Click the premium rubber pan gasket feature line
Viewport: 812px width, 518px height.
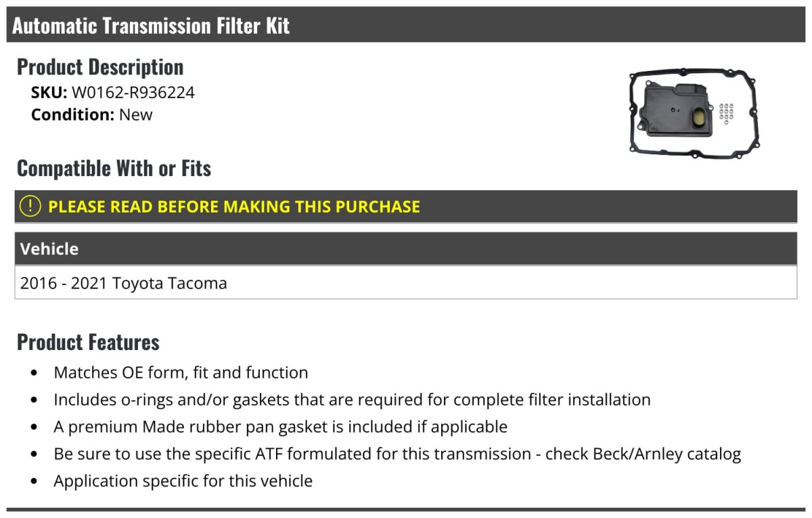coord(280,427)
